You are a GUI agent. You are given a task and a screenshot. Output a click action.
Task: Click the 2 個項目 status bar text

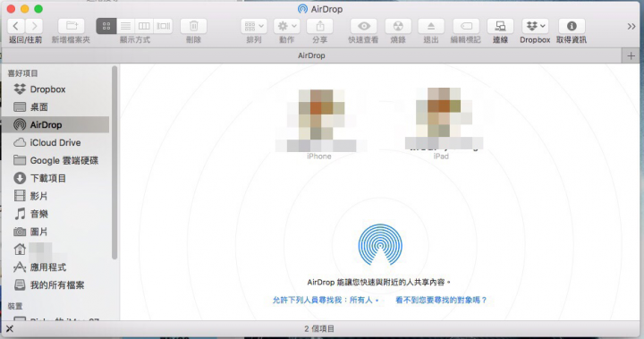click(319, 329)
